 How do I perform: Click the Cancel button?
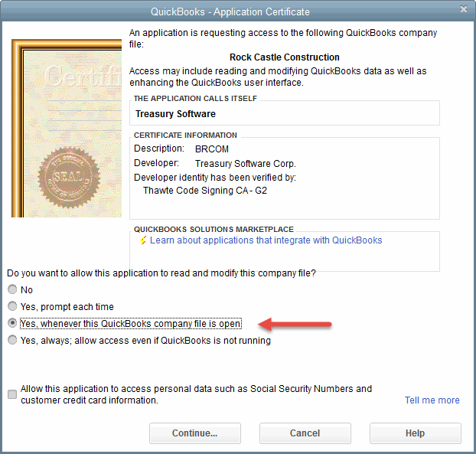(x=305, y=433)
